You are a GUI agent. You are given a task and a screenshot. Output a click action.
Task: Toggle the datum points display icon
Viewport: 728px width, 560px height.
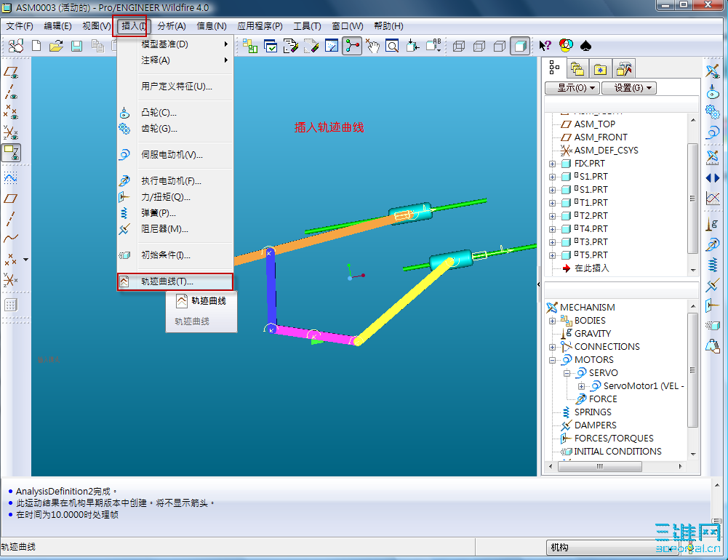coord(11,112)
